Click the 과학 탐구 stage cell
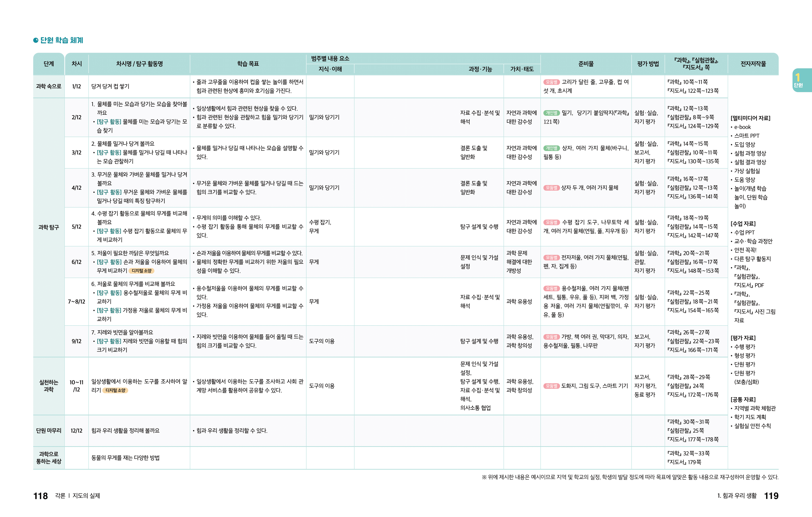The height and width of the screenshot is (517, 812). click(x=49, y=227)
